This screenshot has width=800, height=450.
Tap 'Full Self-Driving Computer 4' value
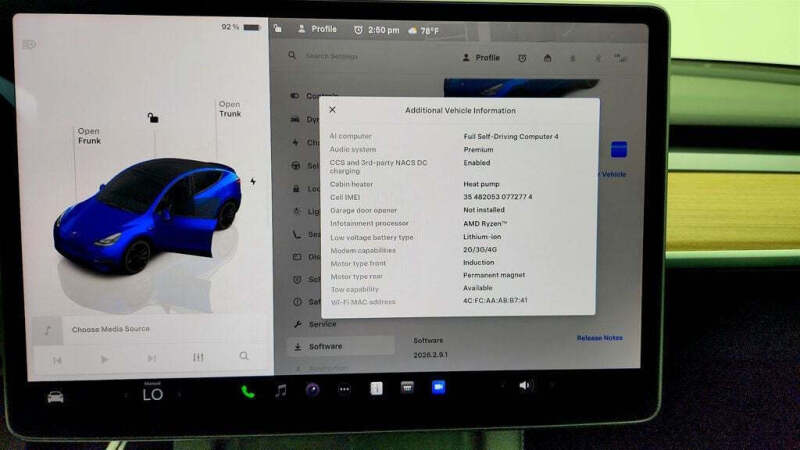511,136
